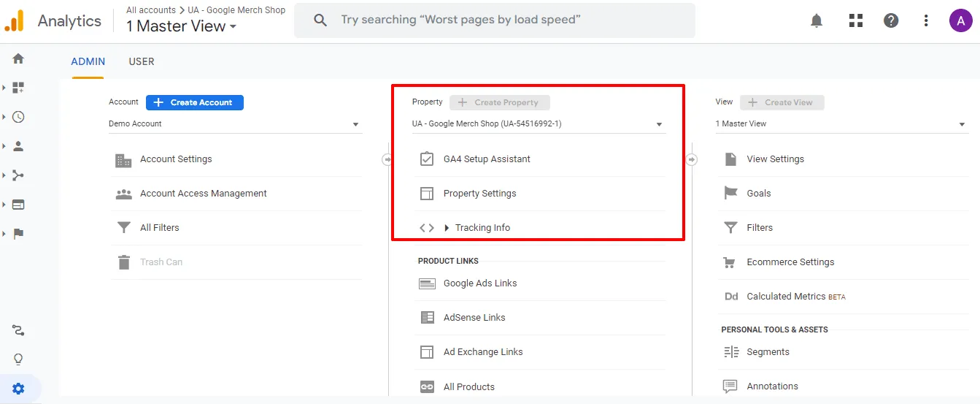The width and height of the screenshot is (980, 404).
Task: Open Ecommerce Settings in View column
Action: pyautogui.click(x=790, y=262)
